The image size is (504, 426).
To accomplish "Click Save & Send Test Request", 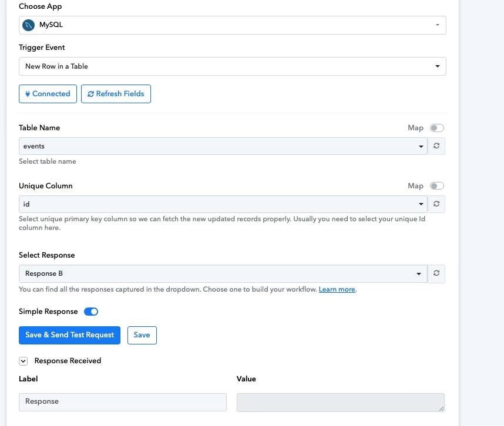I will (69, 335).
